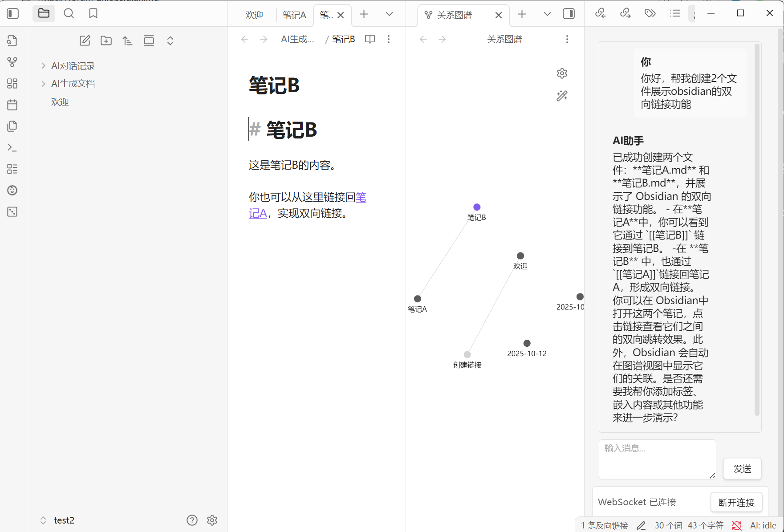Click the 断开连接 button
The image size is (784, 532).
coord(736,502)
